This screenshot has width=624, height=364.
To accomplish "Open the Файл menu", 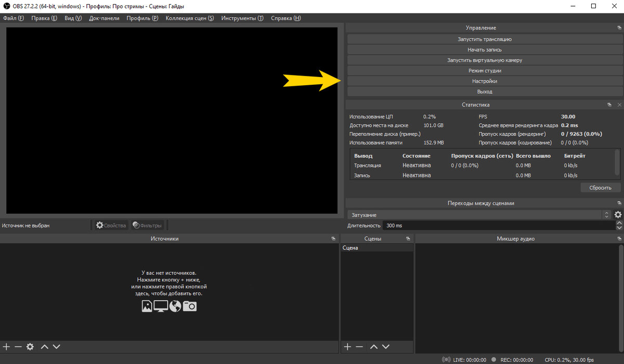I will tap(14, 18).
